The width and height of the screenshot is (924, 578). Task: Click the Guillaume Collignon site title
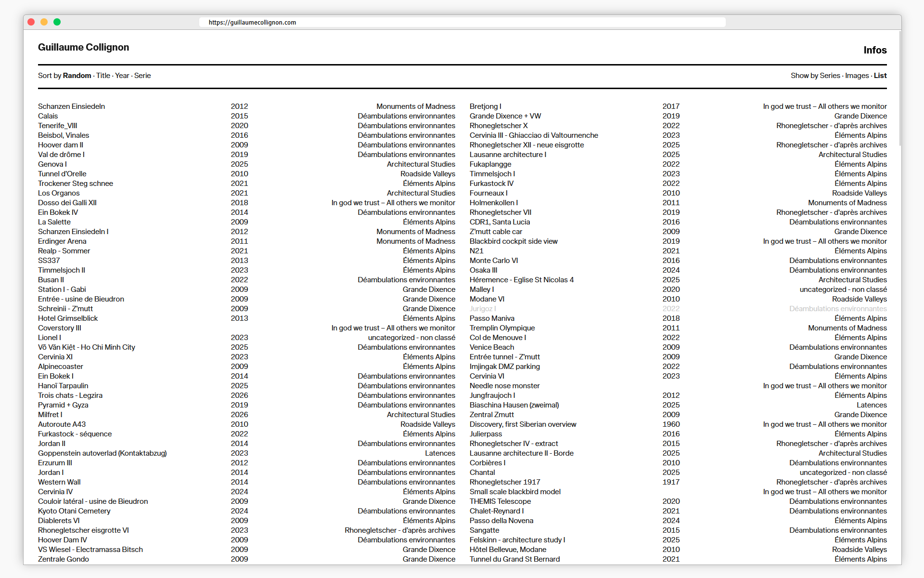(x=84, y=47)
